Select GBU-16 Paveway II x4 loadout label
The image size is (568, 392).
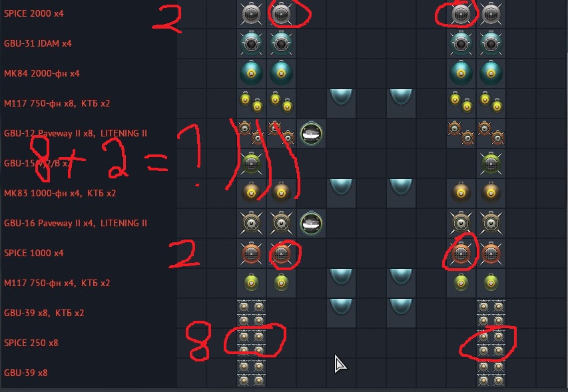pyautogui.click(x=49, y=223)
